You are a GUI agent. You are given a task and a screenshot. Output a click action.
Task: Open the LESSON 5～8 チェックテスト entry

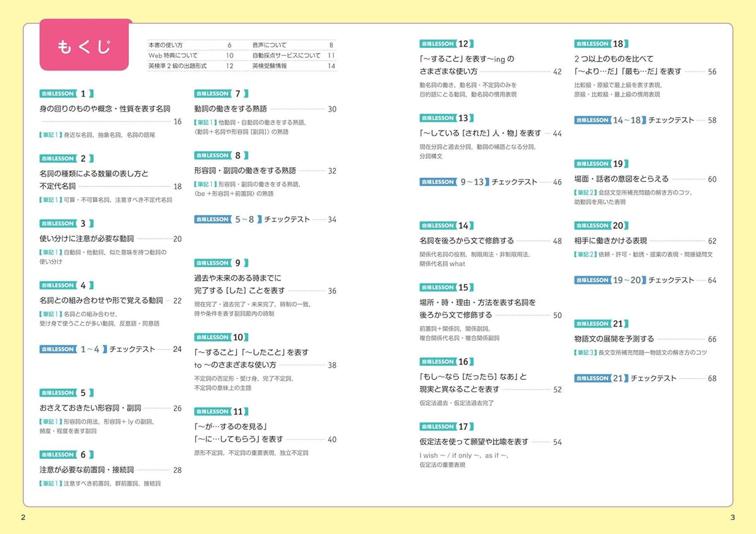[252, 219]
